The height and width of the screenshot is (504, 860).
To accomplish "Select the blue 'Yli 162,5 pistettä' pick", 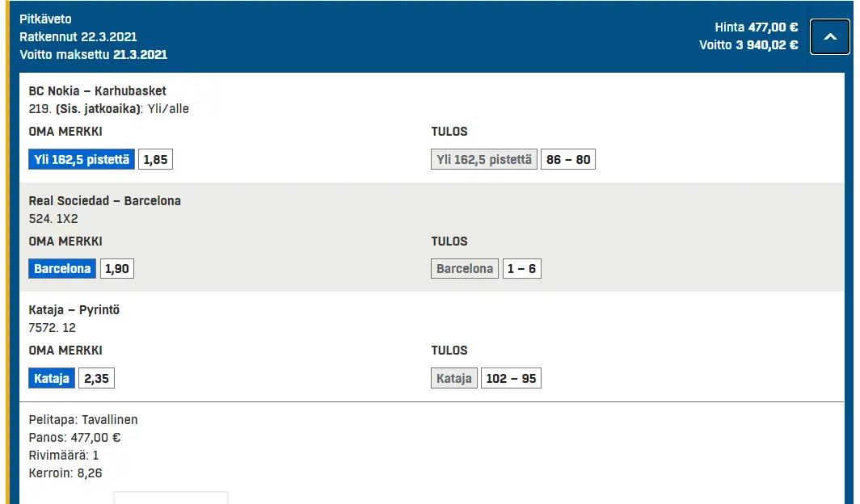I will click(82, 159).
